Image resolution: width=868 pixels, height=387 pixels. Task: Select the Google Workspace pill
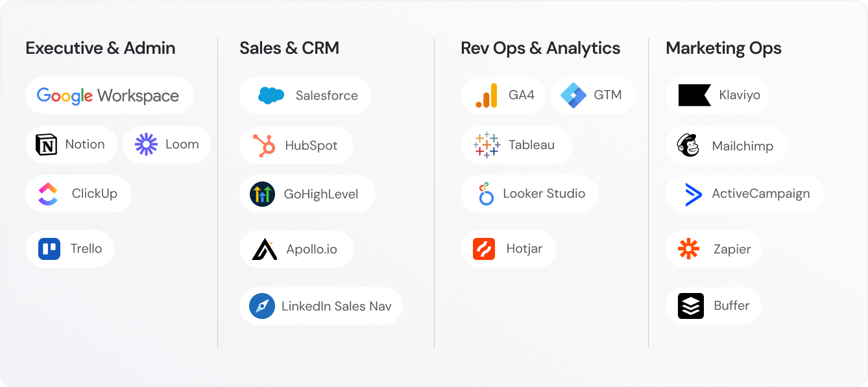click(109, 95)
